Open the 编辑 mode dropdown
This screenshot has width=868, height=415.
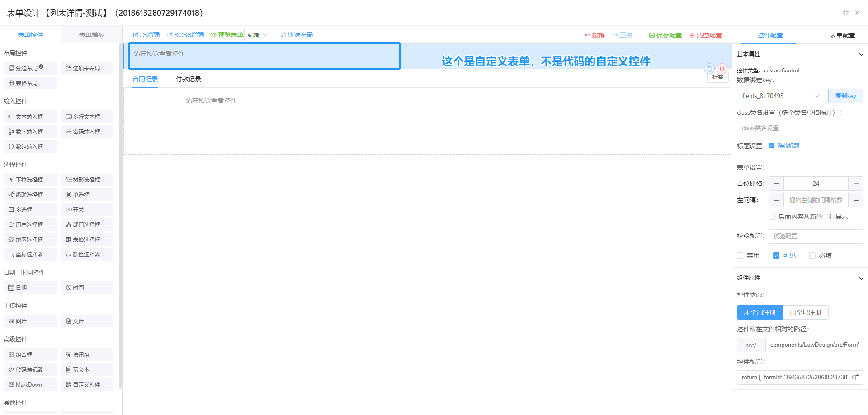click(257, 35)
